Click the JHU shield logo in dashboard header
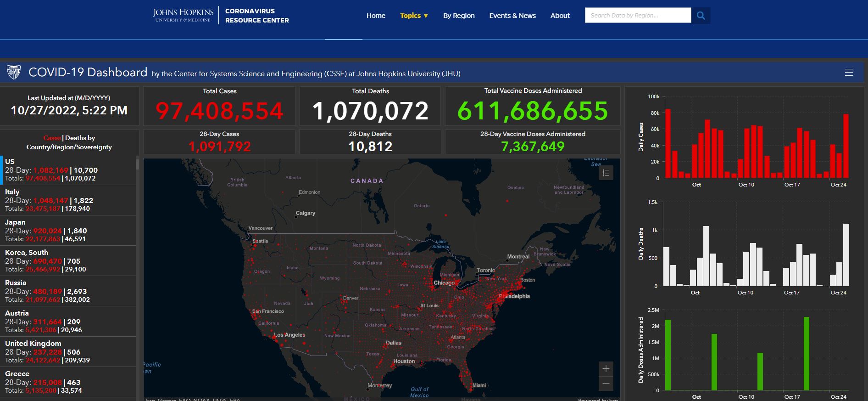The height and width of the screenshot is (401, 868). coord(14,72)
